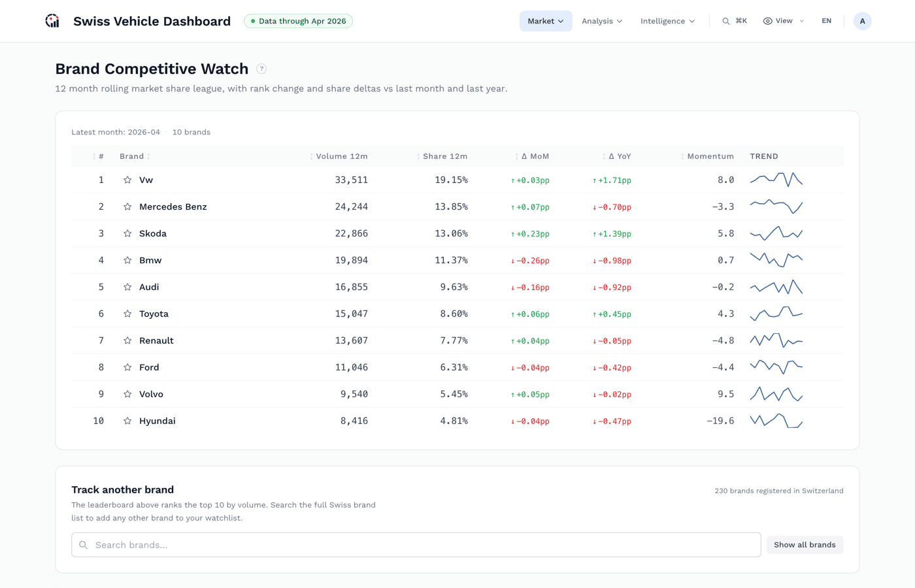Sort table by Share 12m column
The width and height of the screenshot is (915, 588).
coord(442,156)
